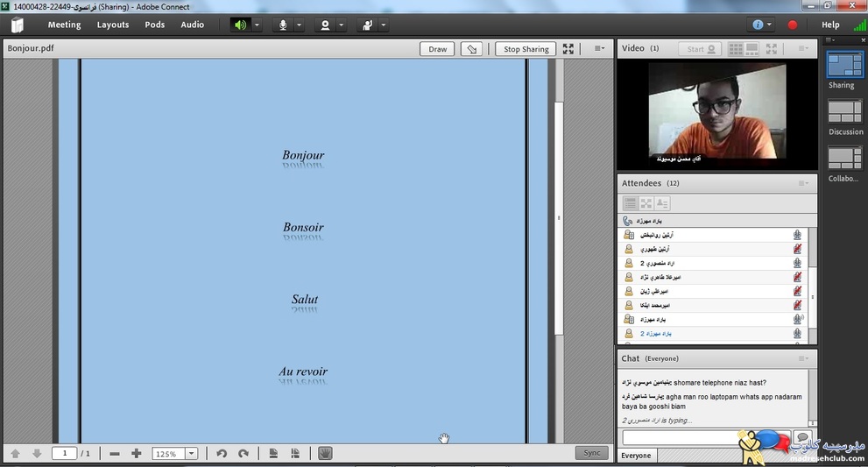Click the fit width icon
868x467 pixels.
tap(295, 454)
